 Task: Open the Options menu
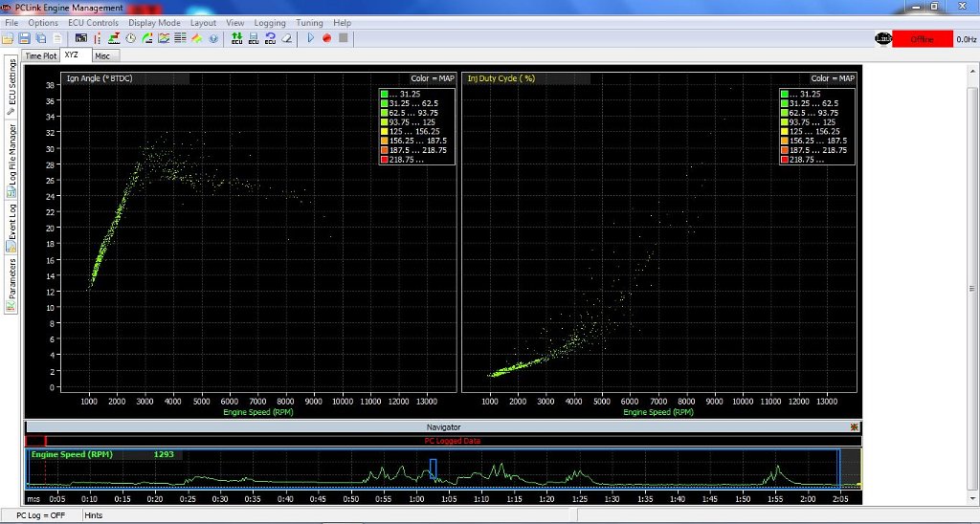[43, 23]
